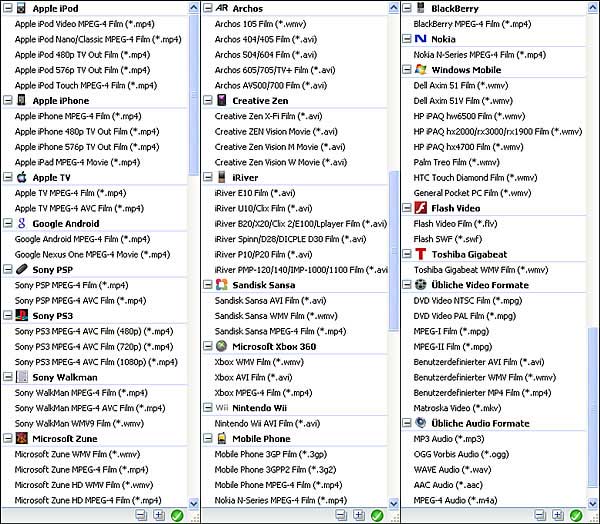Collapse all groups button in right panel
The image size is (600, 524).
point(540,516)
